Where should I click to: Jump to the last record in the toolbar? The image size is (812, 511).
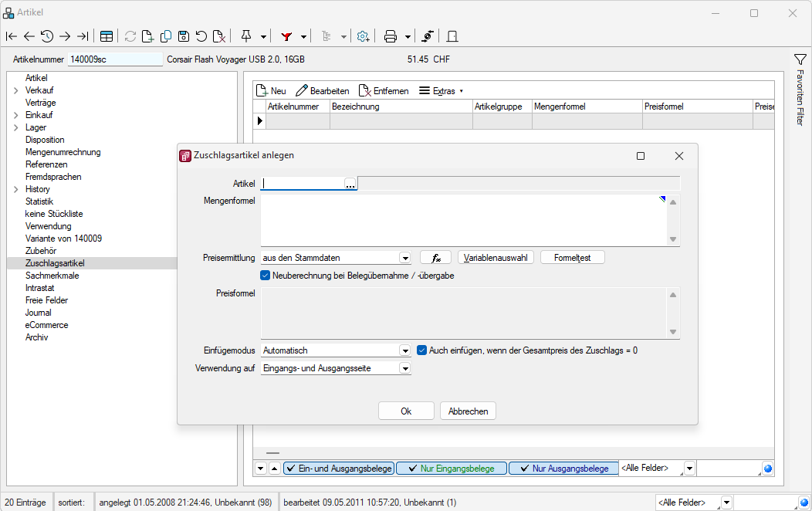83,36
